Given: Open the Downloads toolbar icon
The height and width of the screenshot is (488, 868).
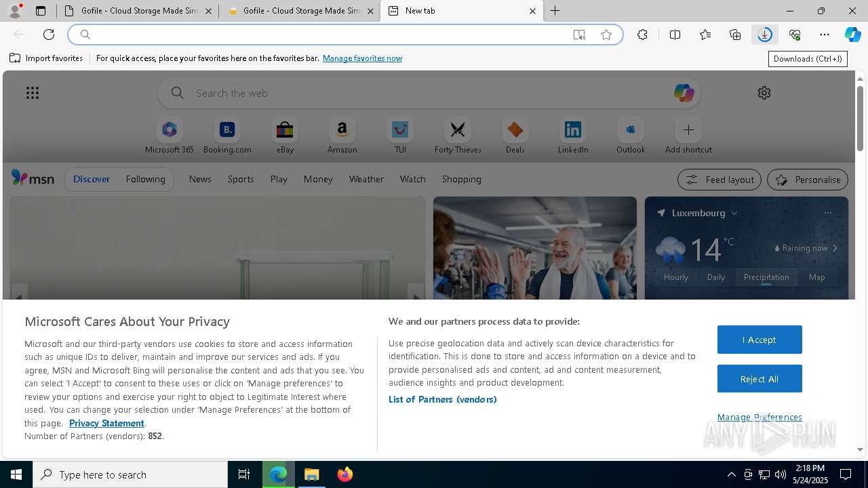Looking at the screenshot, I should tap(765, 35).
